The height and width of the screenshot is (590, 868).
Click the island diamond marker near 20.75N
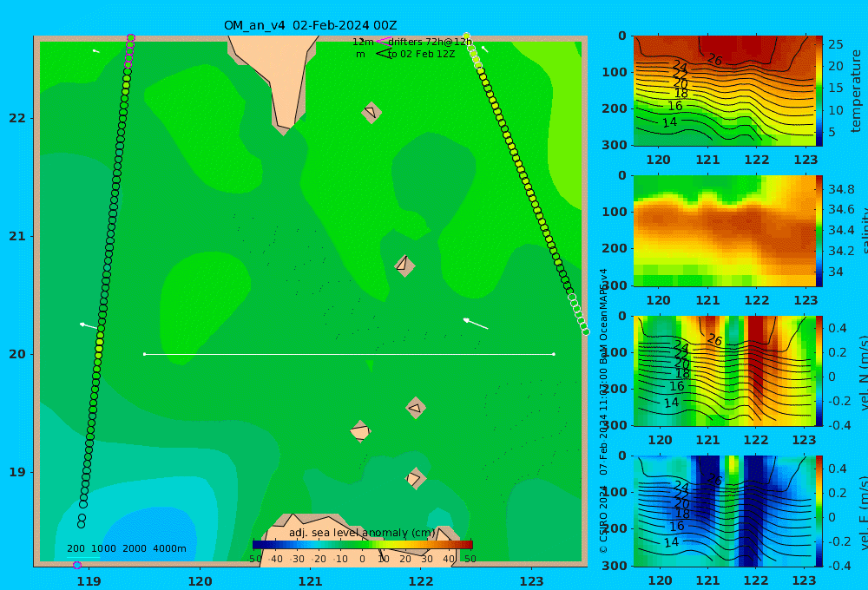click(x=404, y=265)
